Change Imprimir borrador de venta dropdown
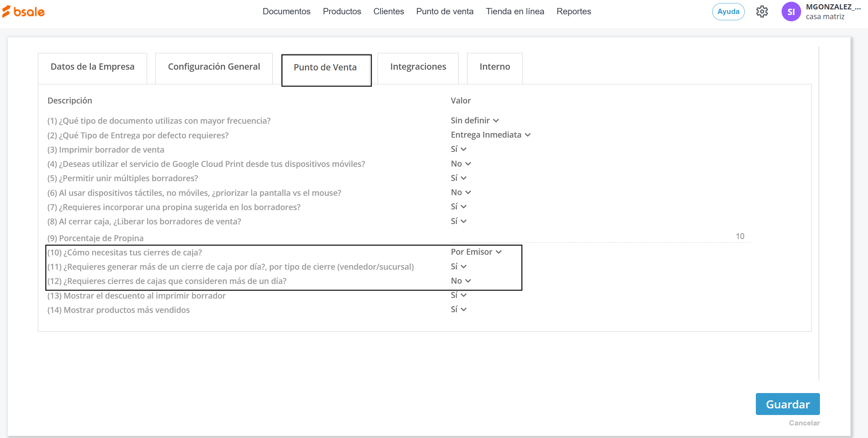 pos(458,149)
